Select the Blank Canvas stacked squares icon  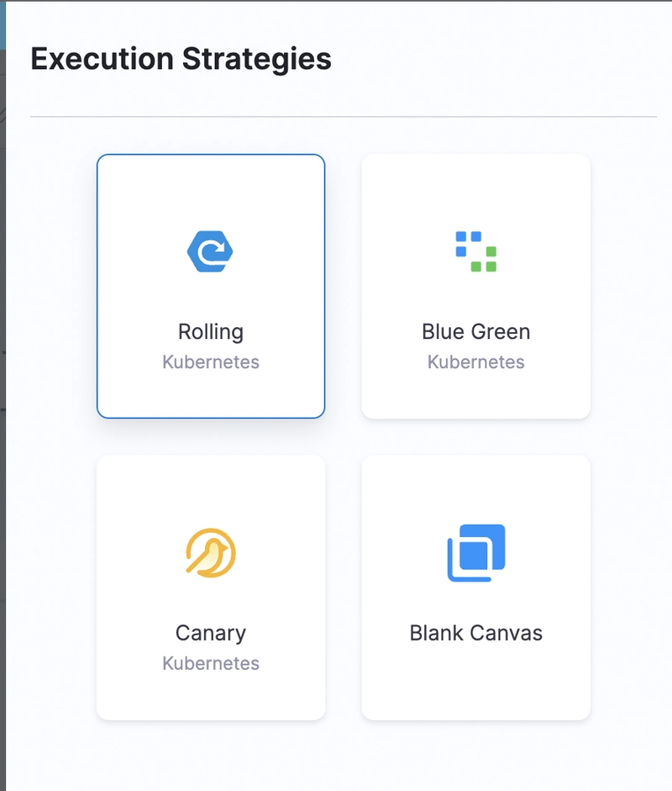(x=476, y=553)
